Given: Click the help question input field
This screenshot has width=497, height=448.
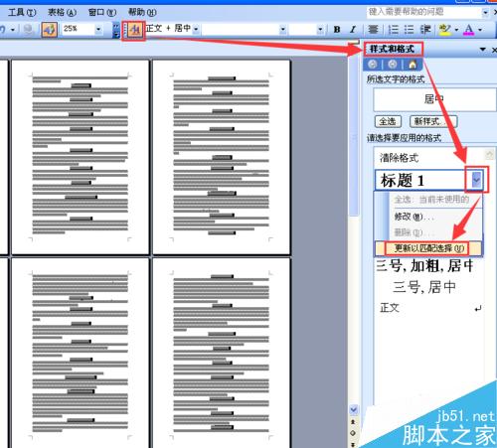Looking at the screenshot, I should (423, 12).
